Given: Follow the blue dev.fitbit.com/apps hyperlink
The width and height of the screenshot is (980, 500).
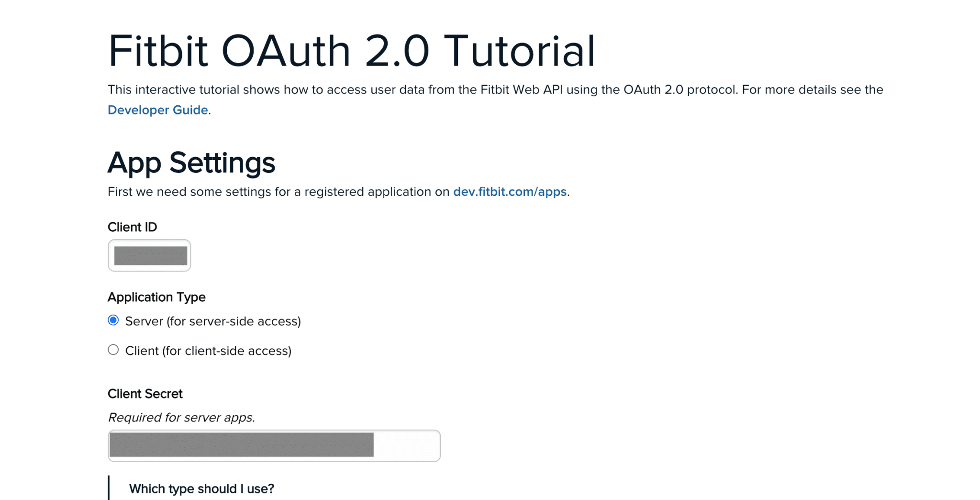Looking at the screenshot, I should [x=509, y=192].
